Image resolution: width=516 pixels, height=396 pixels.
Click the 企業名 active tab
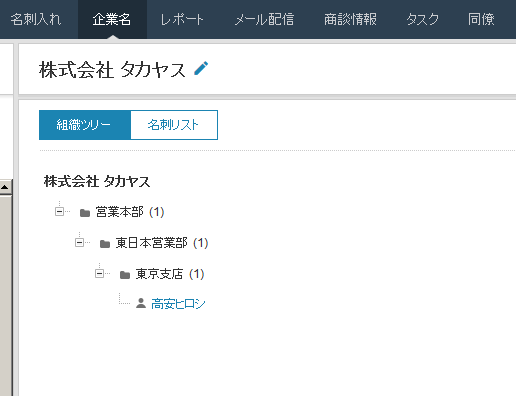[112, 19]
